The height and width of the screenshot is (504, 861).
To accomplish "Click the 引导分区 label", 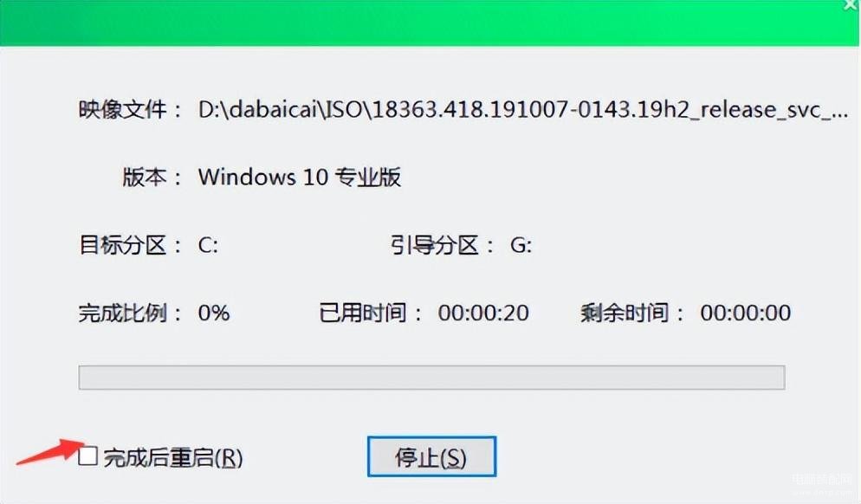I will click(x=435, y=245).
